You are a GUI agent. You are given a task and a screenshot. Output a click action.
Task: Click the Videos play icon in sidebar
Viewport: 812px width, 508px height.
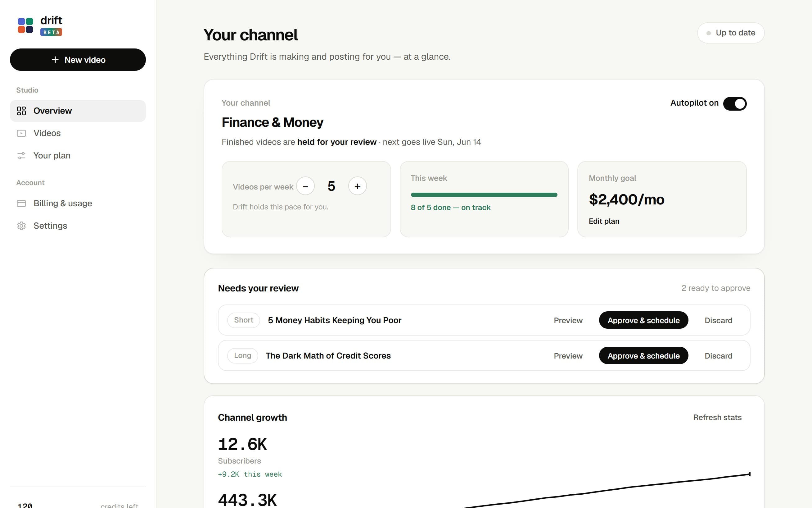click(21, 133)
